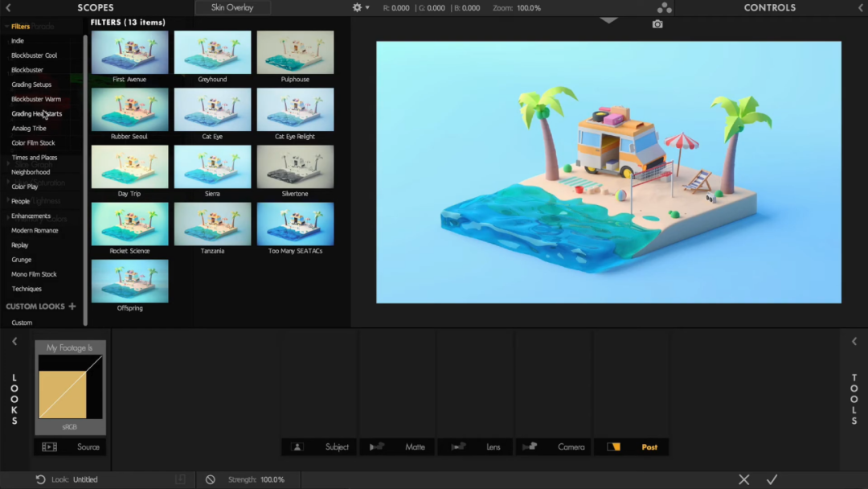The width and height of the screenshot is (868, 489).
Task: Apply the Too Many SEATACs filter thumbnail
Action: (295, 224)
